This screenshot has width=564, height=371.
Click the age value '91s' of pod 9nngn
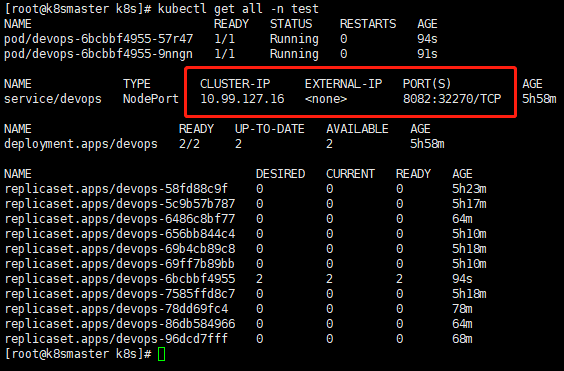click(x=427, y=54)
